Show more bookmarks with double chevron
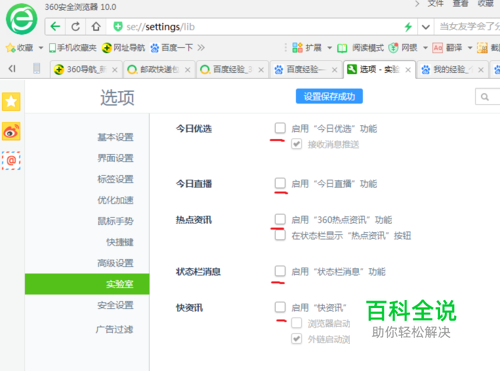This screenshot has height=371, width=500. pos(201,48)
